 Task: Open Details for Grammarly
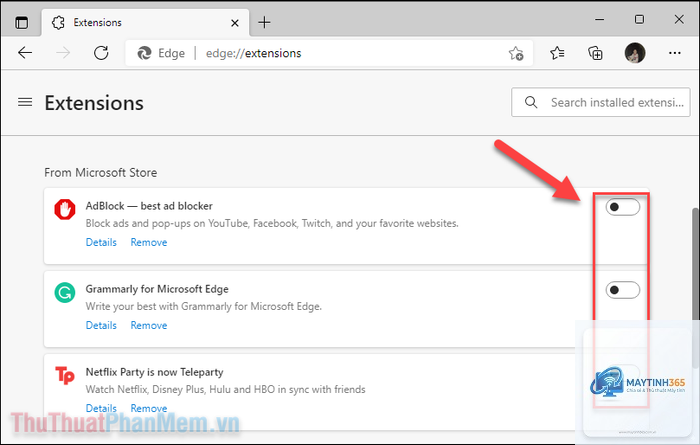[x=101, y=325]
